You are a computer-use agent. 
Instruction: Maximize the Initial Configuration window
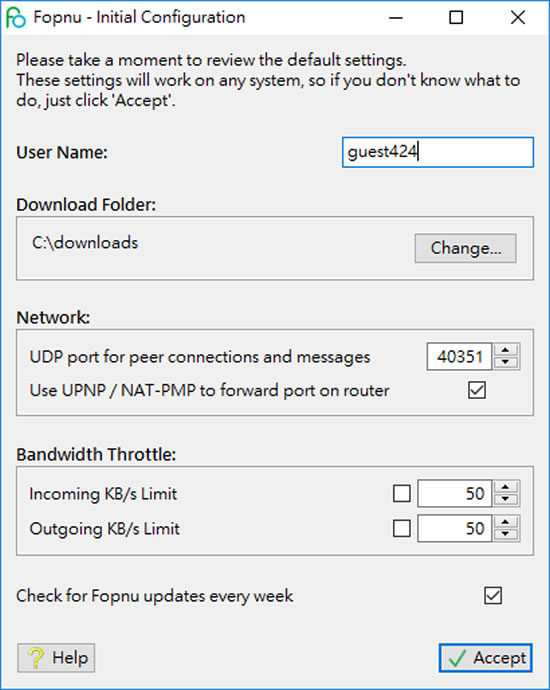pyautogui.click(x=456, y=18)
